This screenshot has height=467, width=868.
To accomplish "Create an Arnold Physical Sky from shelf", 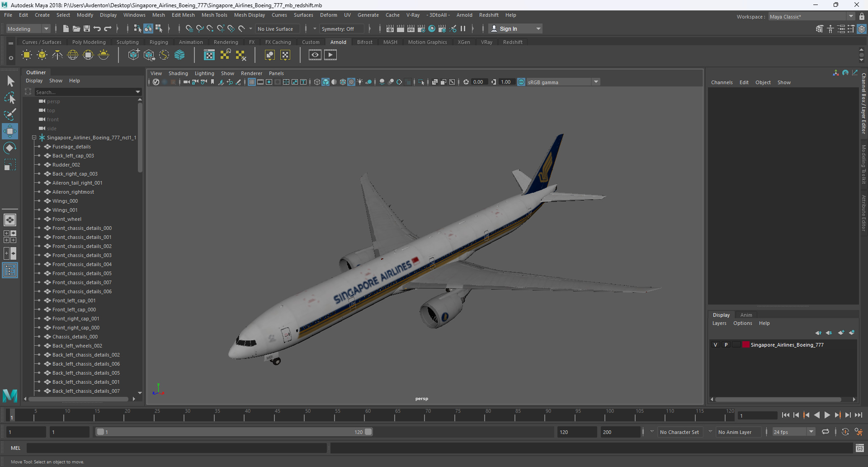I will 104,55.
